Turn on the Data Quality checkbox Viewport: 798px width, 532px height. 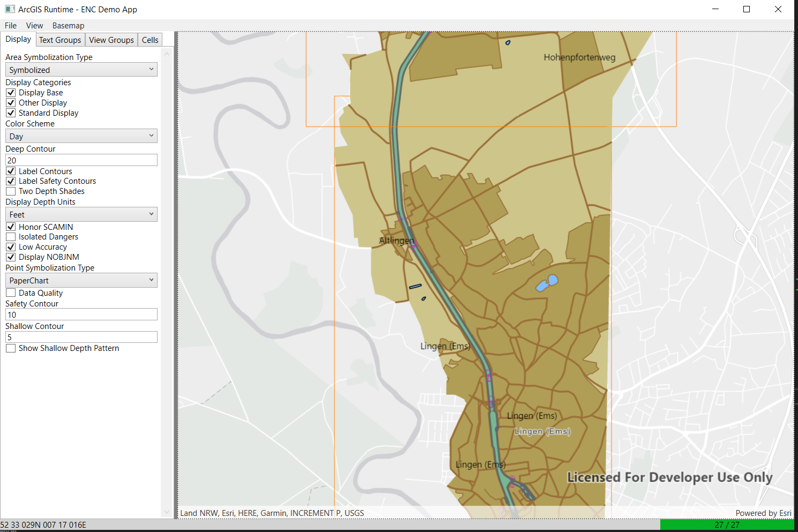click(x=11, y=293)
